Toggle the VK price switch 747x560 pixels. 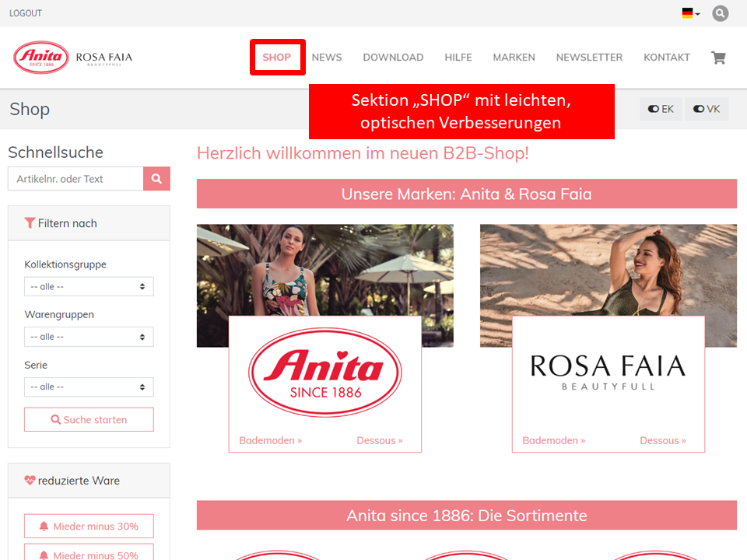tap(707, 109)
